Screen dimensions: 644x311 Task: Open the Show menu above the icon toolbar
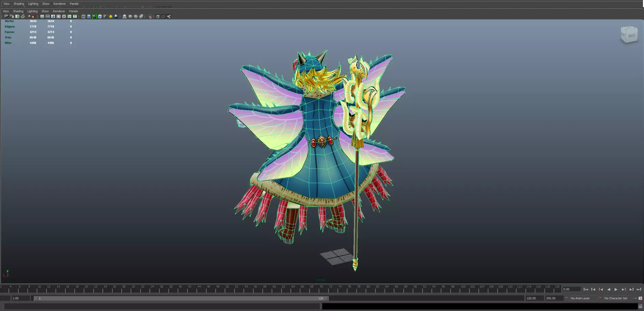pos(45,11)
